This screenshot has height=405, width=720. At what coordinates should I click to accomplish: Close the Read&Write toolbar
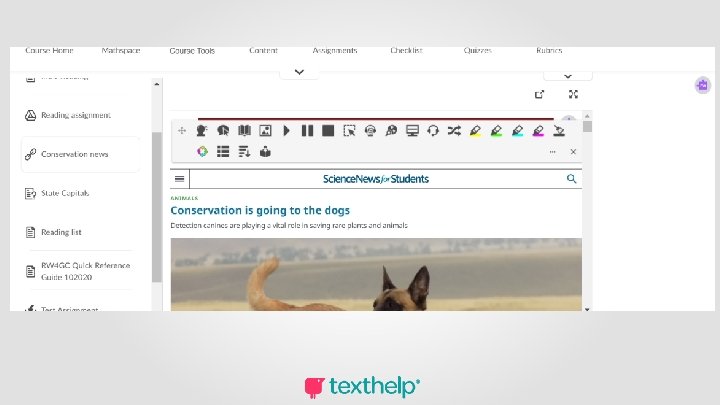(x=573, y=152)
